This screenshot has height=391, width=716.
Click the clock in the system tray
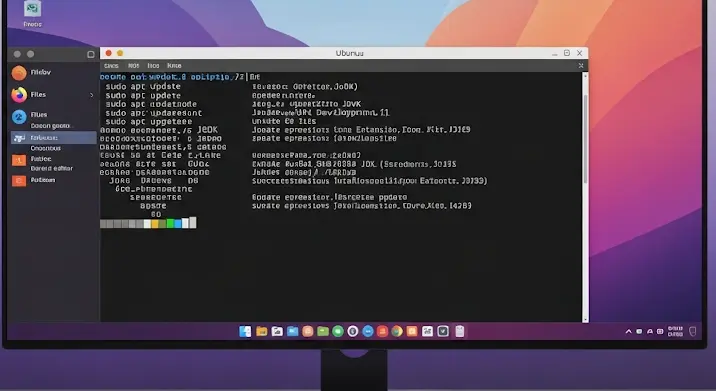tap(675, 332)
